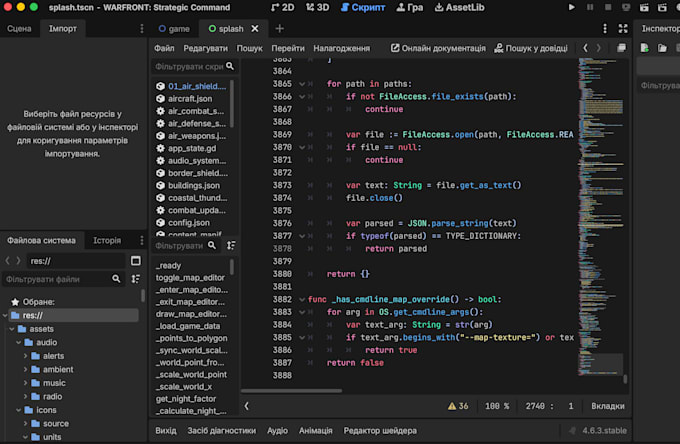Close the splash scene tab
The width and height of the screenshot is (680, 444).
[255, 29]
